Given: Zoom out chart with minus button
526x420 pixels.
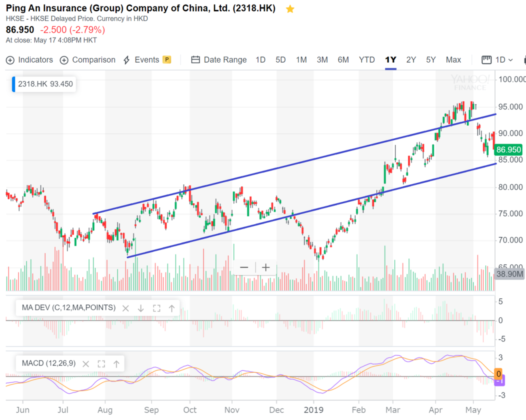Looking at the screenshot, I should (x=244, y=267).
